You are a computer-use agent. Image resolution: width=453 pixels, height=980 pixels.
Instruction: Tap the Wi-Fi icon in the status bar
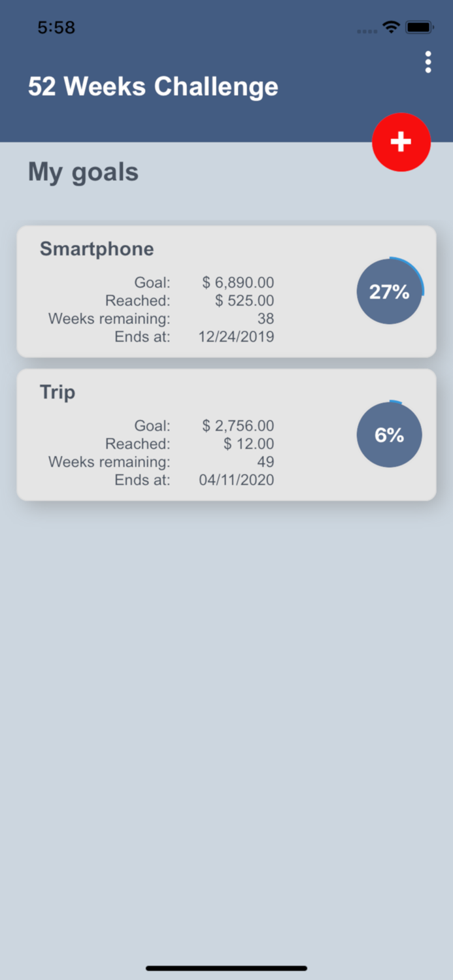391,27
